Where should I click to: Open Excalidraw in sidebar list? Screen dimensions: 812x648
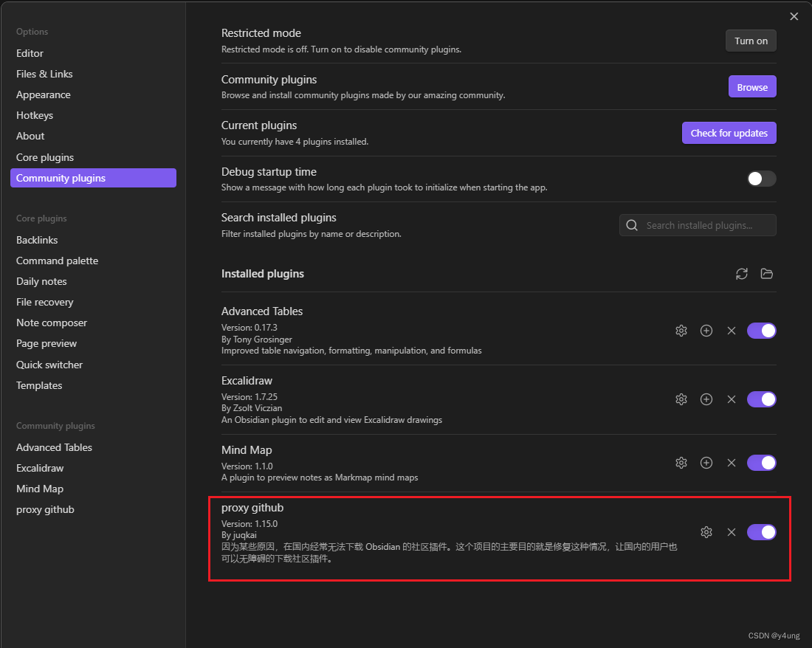coord(93,469)
